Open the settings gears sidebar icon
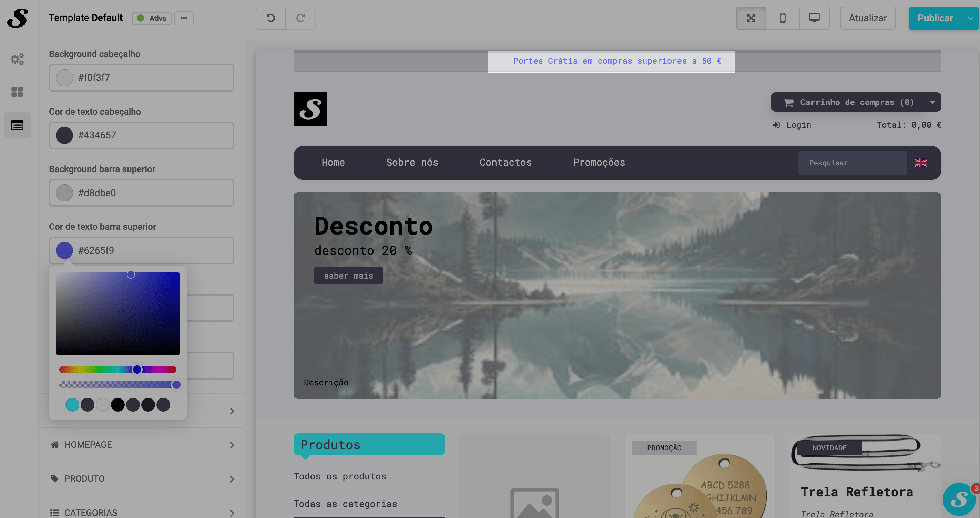The image size is (980, 518). 17,59
